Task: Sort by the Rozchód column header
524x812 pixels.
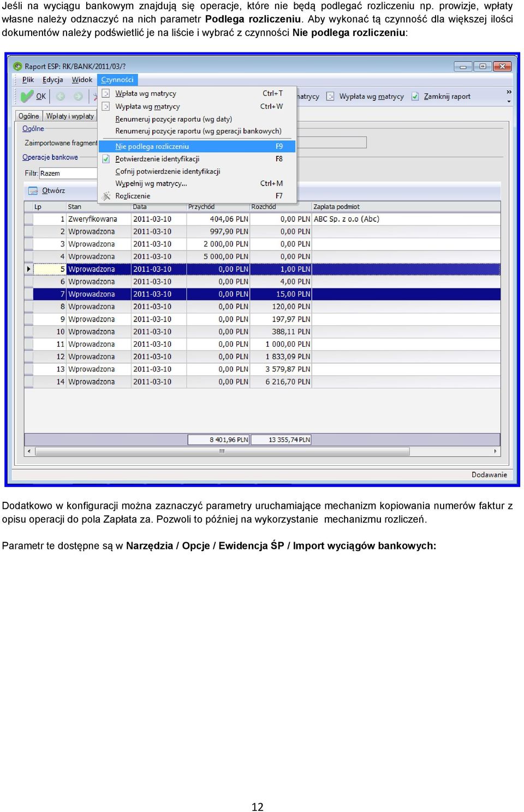Action: coord(281,207)
